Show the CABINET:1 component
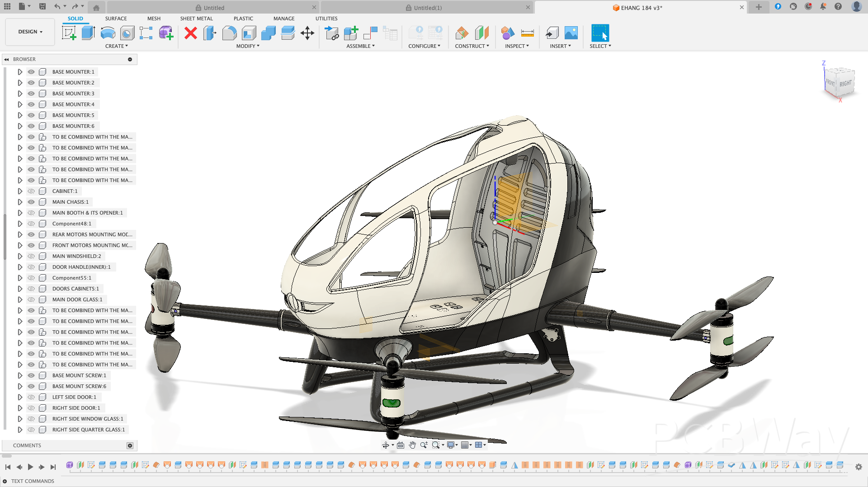Screen dimensions: 868x487 pos(31,191)
